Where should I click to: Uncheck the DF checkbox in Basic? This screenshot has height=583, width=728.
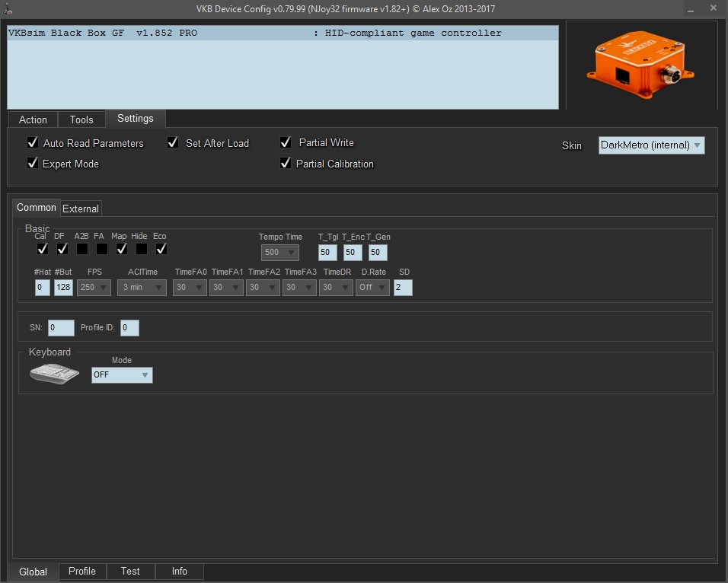coord(62,250)
